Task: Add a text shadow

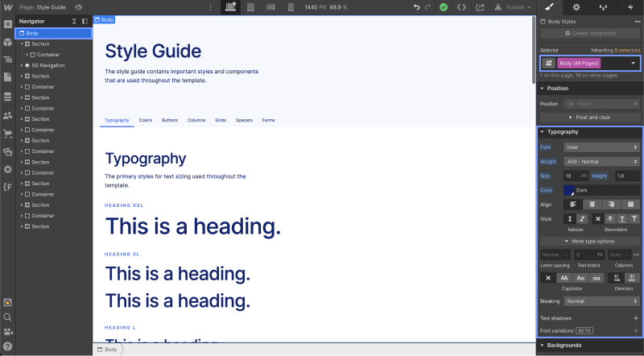Action: click(x=636, y=318)
